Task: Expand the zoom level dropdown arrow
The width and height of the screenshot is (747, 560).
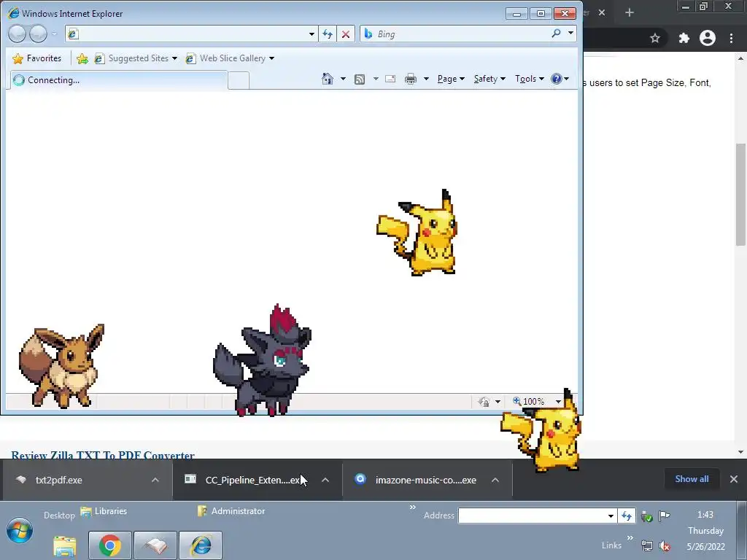Action: [x=558, y=402]
